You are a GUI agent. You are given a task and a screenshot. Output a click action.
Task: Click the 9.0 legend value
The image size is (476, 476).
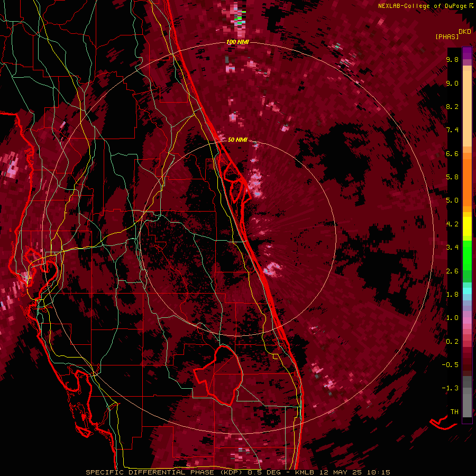(x=452, y=83)
